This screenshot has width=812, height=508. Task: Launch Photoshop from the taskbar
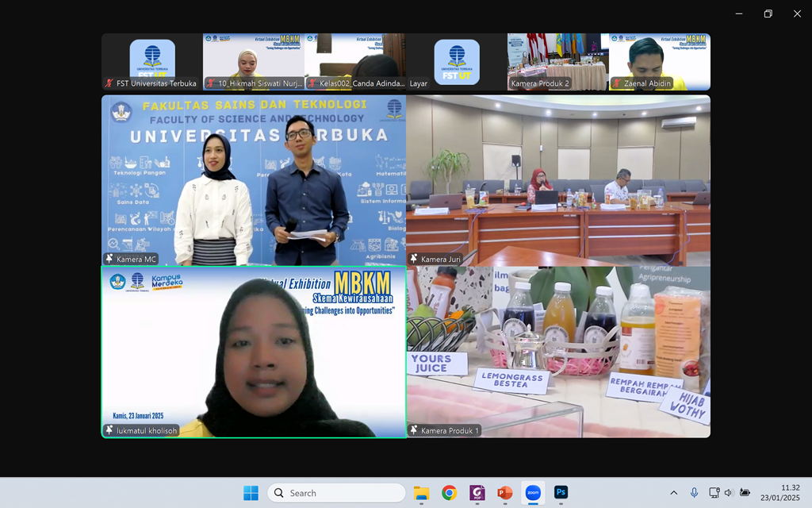pos(561,493)
